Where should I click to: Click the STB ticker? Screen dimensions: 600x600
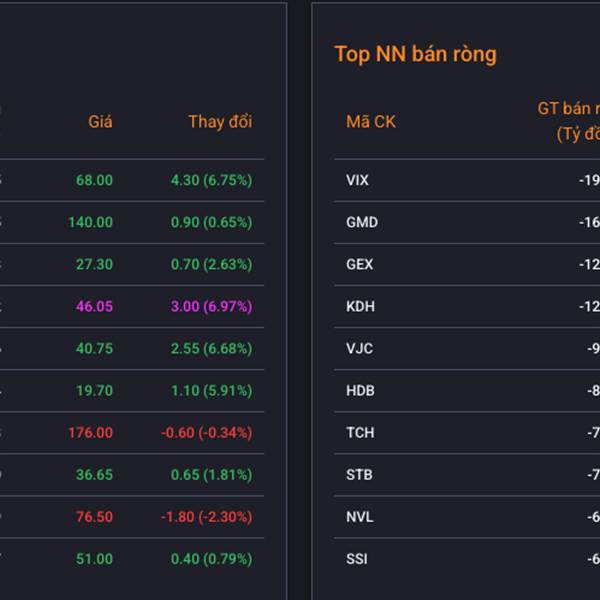pos(359,474)
